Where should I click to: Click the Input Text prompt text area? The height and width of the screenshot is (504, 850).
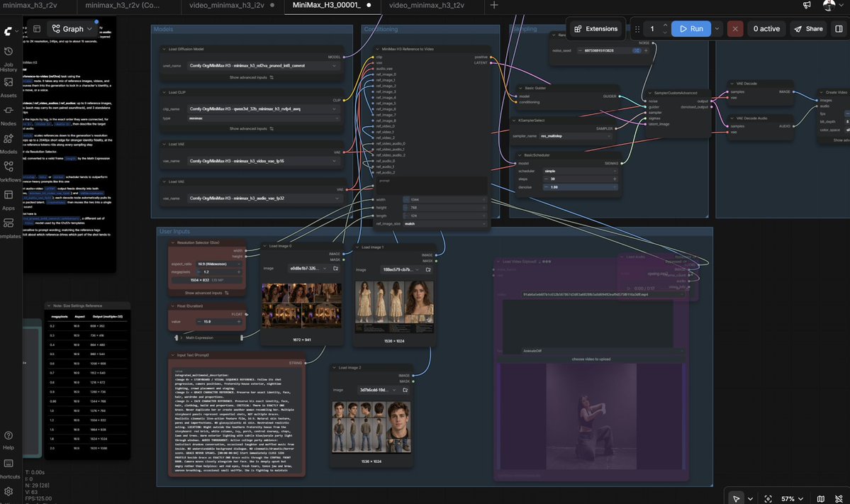click(x=236, y=422)
